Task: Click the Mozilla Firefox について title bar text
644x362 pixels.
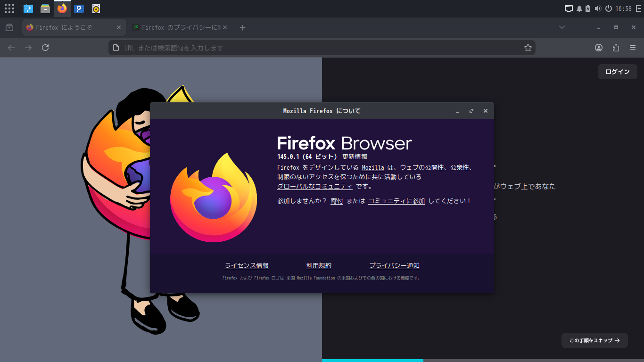Action: click(322, 111)
